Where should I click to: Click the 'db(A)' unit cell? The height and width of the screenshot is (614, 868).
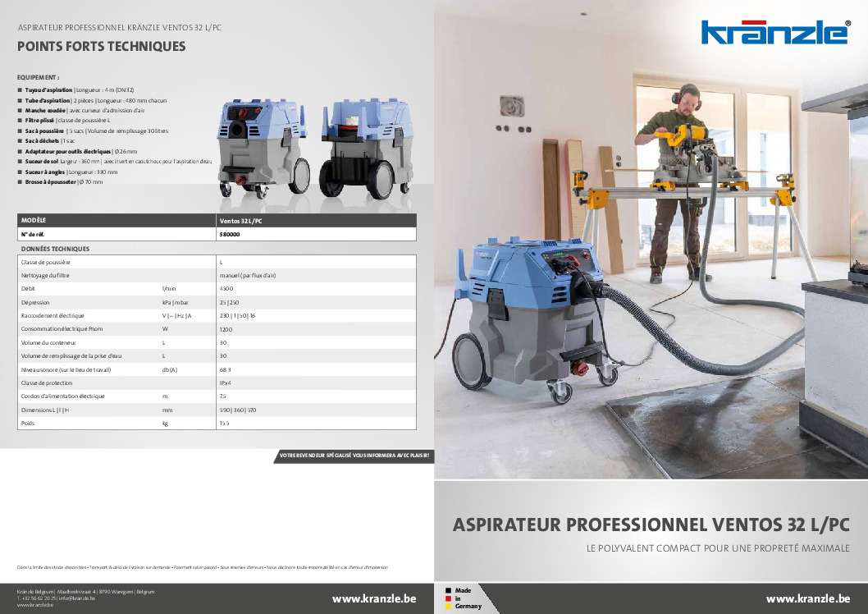pyautogui.click(x=170, y=370)
